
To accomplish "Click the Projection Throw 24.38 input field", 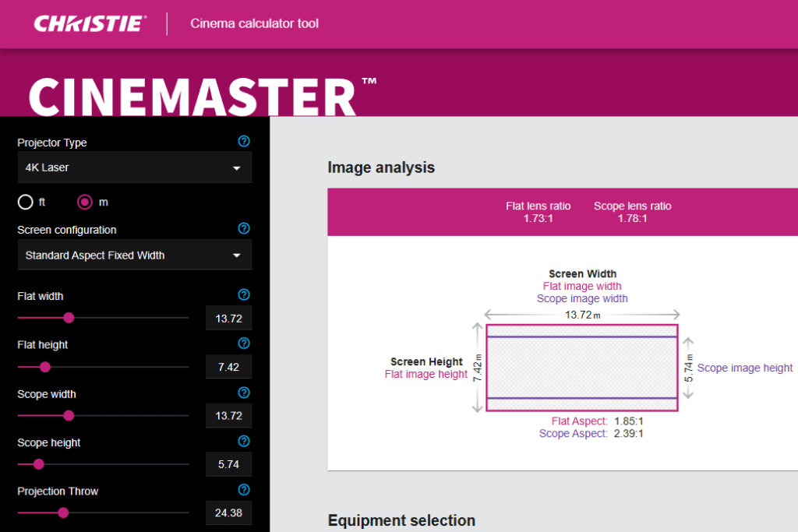I will [x=228, y=513].
